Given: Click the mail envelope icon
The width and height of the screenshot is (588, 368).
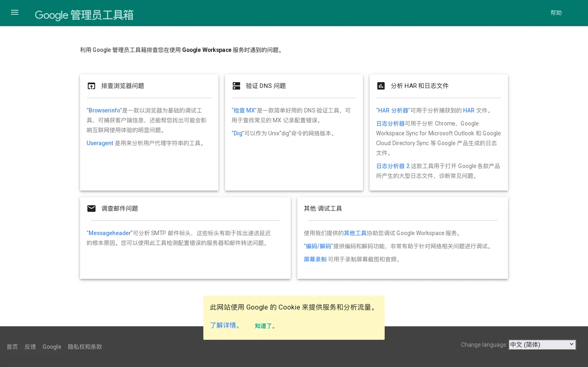Looking at the screenshot, I should 91,209.
